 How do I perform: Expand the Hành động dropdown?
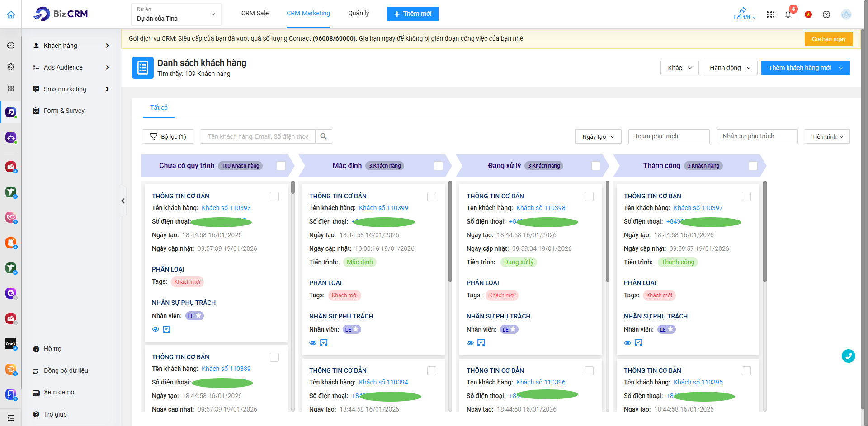coord(730,68)
